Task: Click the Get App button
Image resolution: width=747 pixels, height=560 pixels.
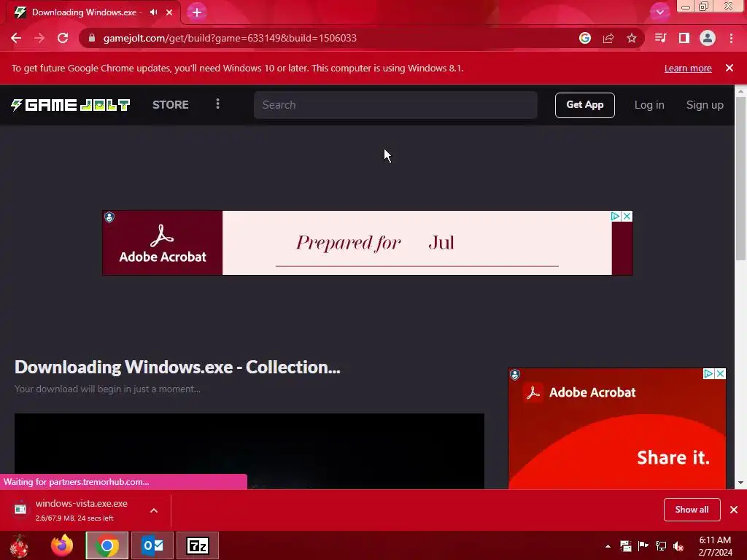Action: (x=584, y=105)
